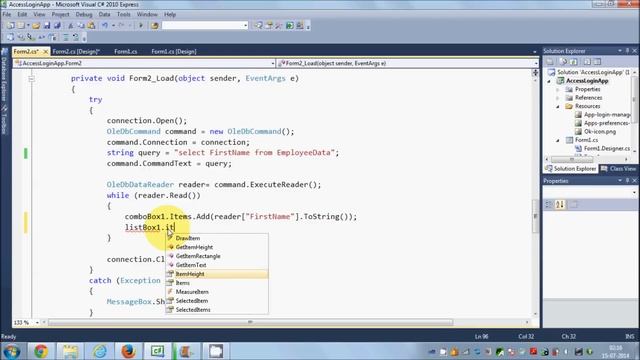Image resolution: width=640 pixels, height=360 pixels.
Task: Click the Start Debugging play icon
Action: point(141,25)
